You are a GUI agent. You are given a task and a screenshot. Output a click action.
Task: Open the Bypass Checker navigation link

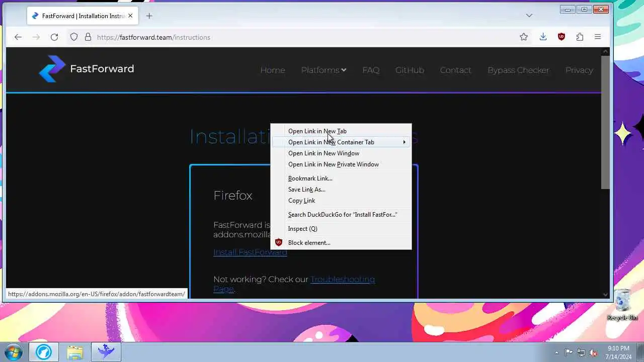(x=518, y=70)
